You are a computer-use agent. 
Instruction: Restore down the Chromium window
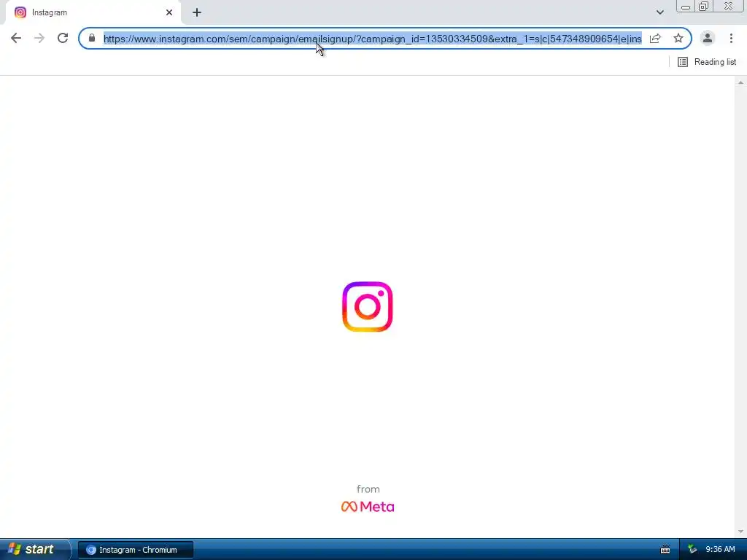point(703,6)
